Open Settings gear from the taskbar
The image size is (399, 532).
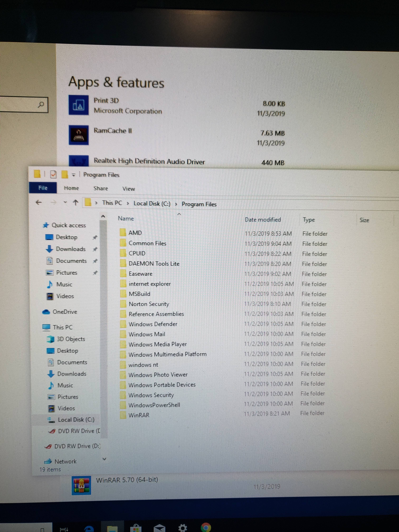pos(182,528)
